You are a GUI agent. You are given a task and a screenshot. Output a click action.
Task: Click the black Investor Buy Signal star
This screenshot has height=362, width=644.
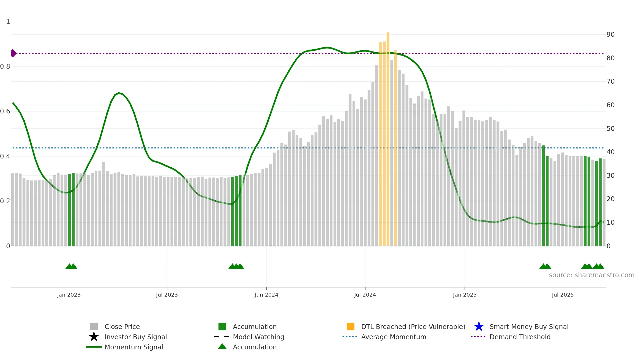tap(94, 337)
